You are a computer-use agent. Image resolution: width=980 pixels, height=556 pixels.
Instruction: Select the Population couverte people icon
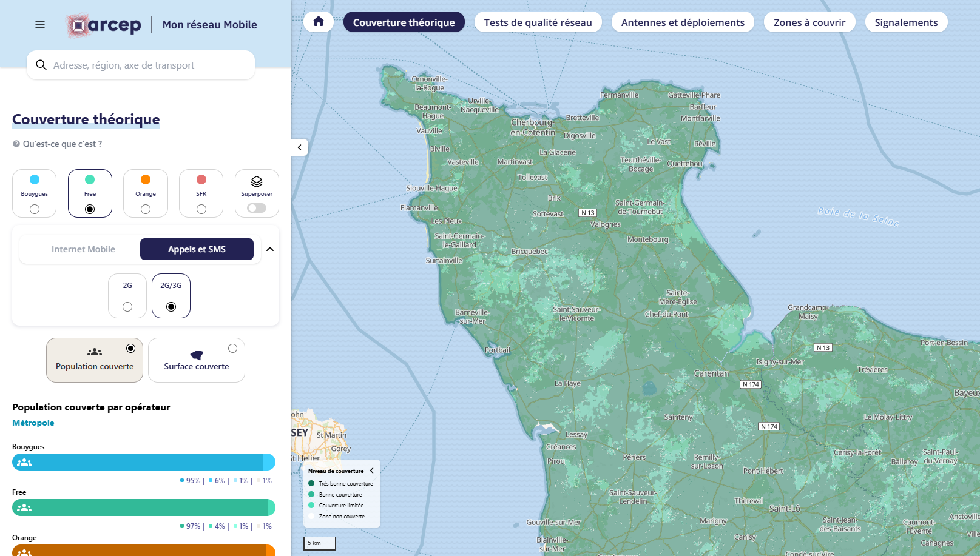[x=95, y=352]
